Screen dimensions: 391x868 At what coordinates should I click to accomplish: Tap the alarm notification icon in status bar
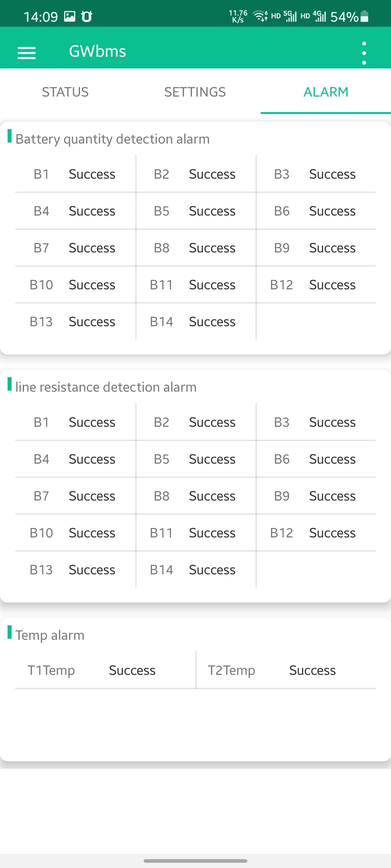click(x=87, y=16)
